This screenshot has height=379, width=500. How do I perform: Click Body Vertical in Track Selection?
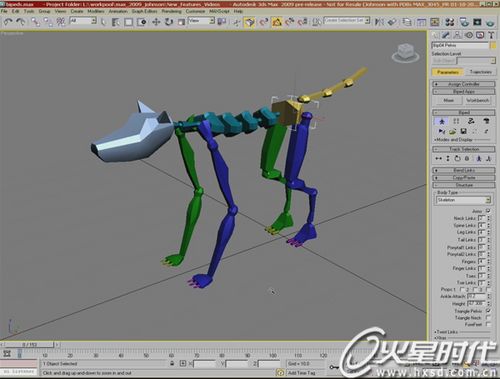(x=448, y=159)
